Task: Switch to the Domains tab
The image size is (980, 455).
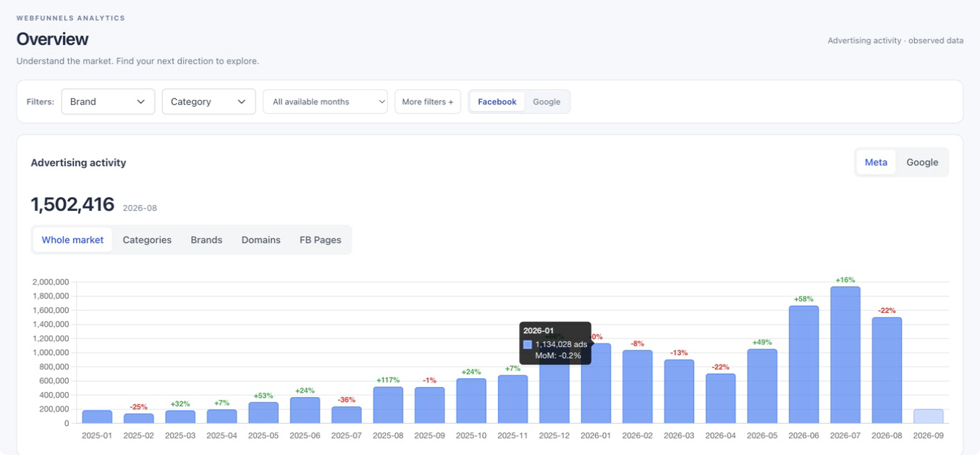Action: point(261,240)
